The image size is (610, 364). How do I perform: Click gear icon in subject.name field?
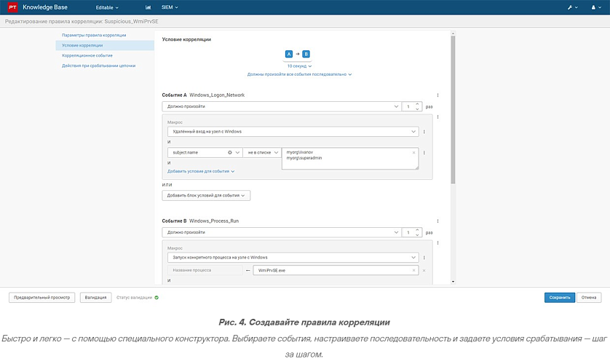click(x=230, y=152)
